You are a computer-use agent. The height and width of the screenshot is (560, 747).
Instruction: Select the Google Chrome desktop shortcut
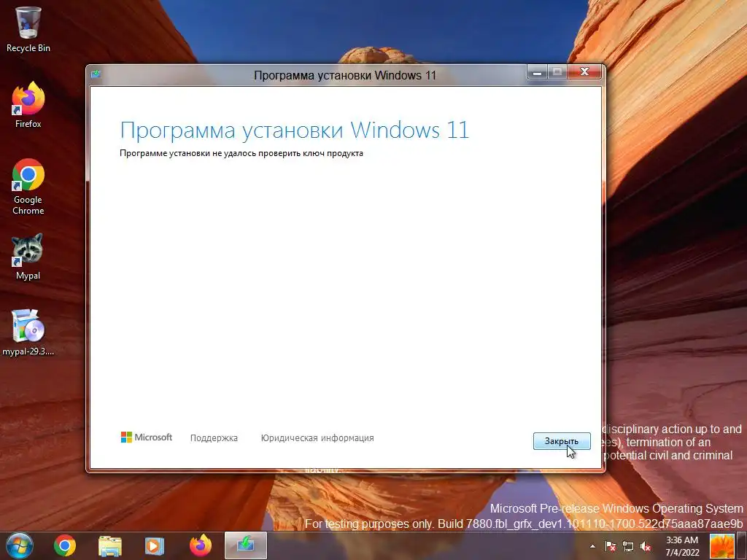[x=28, y=187]
